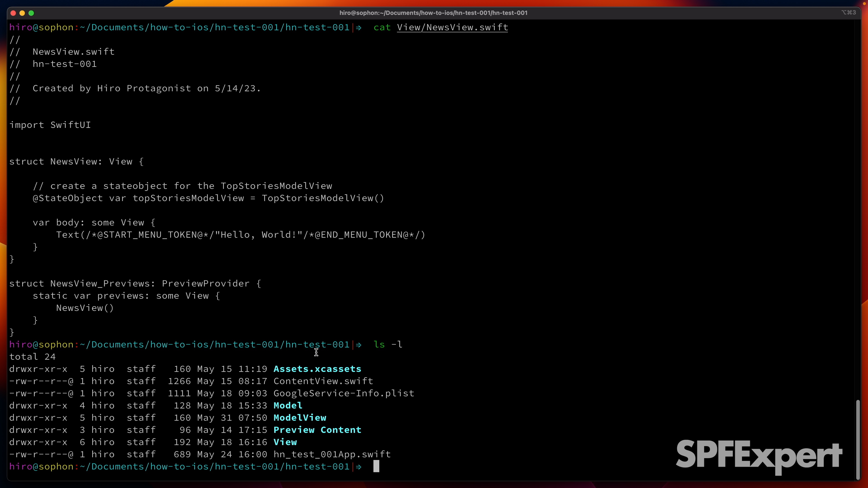868x488 pixels.
Task: Click file size 689 in listing
Action: (182, 454)
